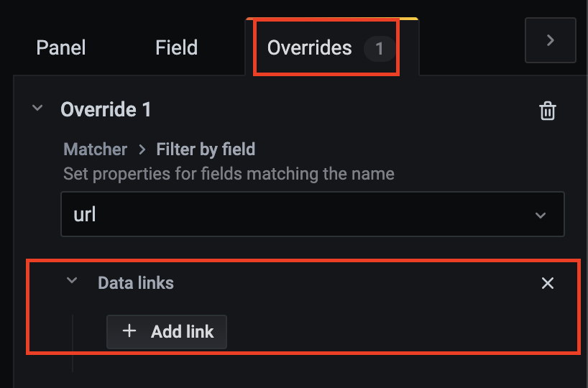Delete Override 1 with trash icon
This screenshot has height=388, width=588.
click(x=548, y=111)
